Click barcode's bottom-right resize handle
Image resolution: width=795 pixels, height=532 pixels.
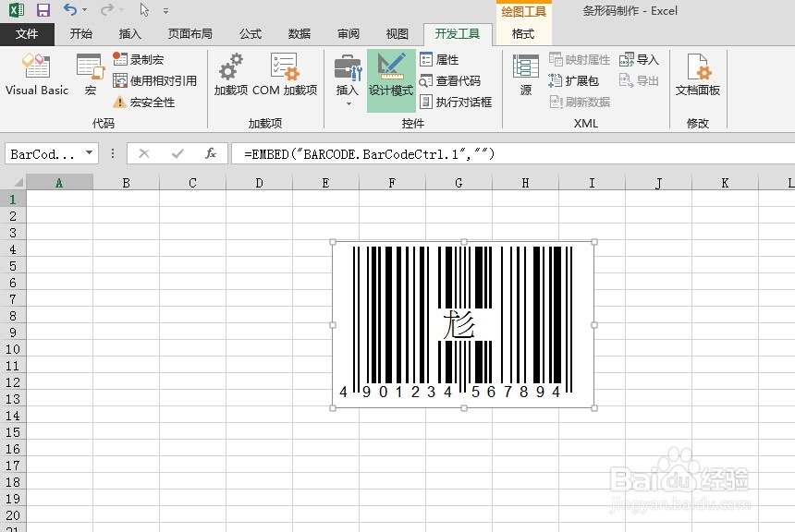pos(594,408)
